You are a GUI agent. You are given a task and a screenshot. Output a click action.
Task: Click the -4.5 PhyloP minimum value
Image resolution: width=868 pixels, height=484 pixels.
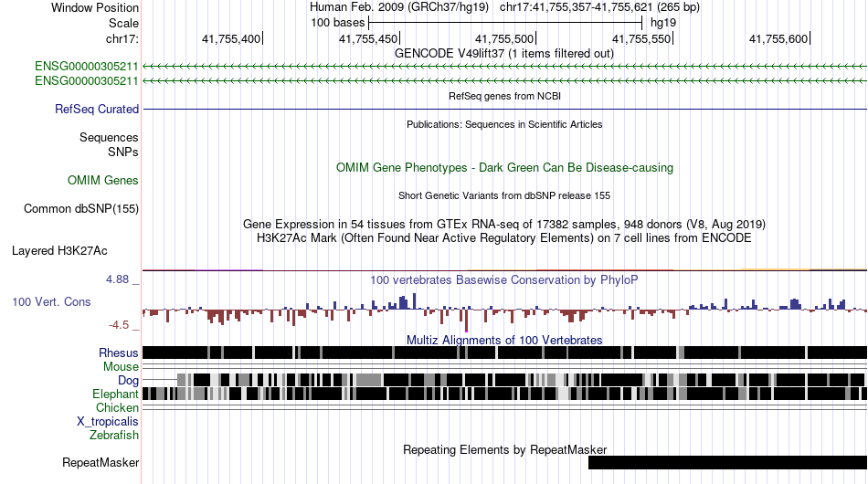click(119, 325)
